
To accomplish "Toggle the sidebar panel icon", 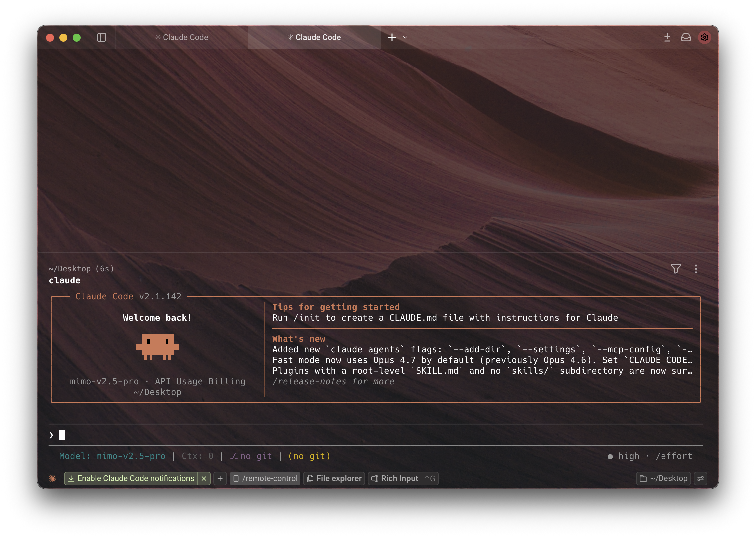I will click(x=102, y=37).
